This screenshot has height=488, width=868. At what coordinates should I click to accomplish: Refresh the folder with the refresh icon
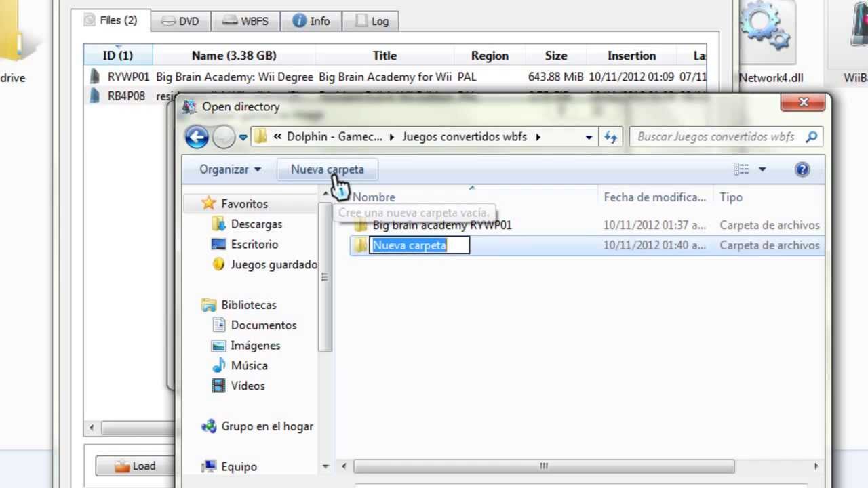pos(611,137)
